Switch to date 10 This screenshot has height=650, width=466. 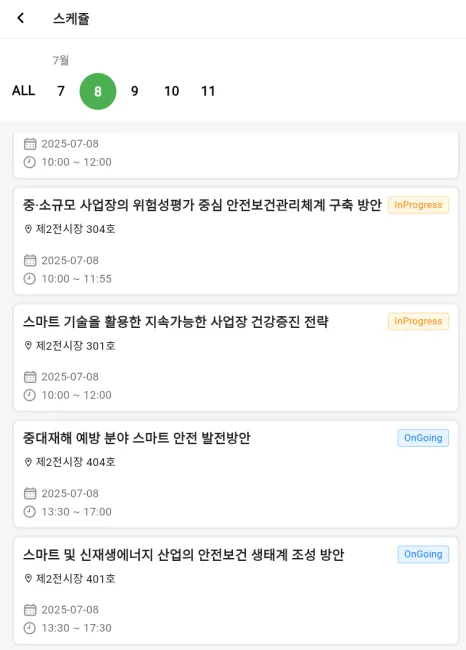point(172,91)
